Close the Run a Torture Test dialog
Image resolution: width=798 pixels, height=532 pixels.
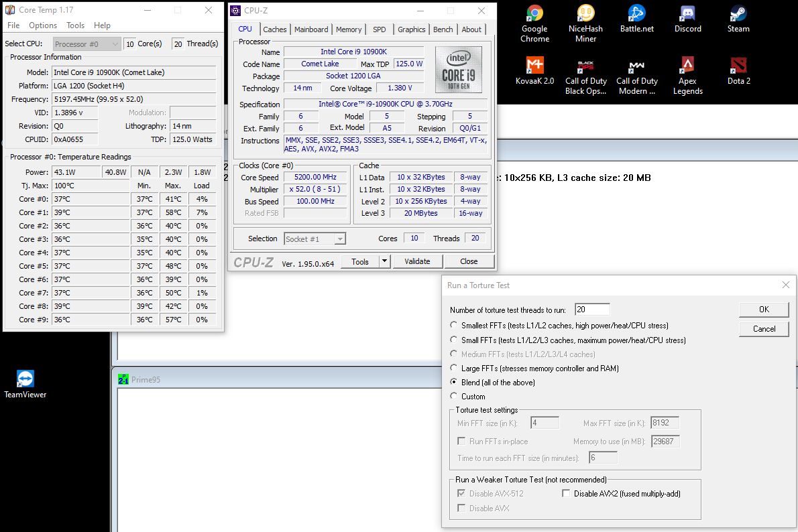[786, 285]
